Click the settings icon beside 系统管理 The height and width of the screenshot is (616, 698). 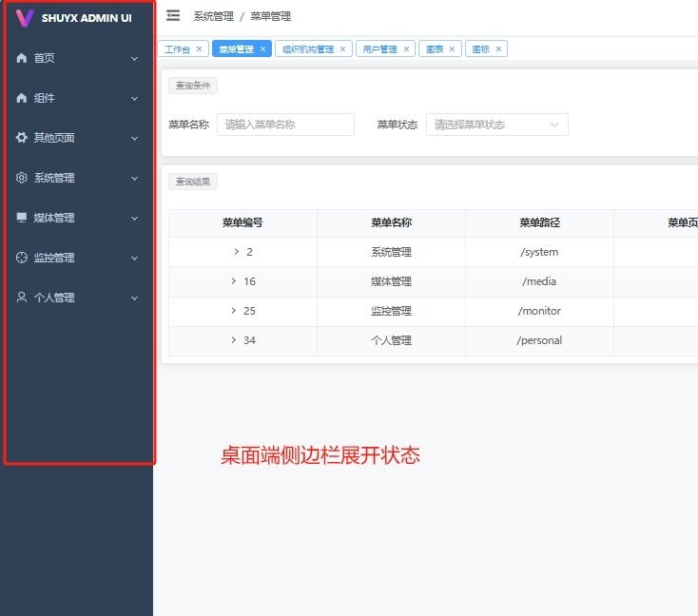tap(22, 178)
